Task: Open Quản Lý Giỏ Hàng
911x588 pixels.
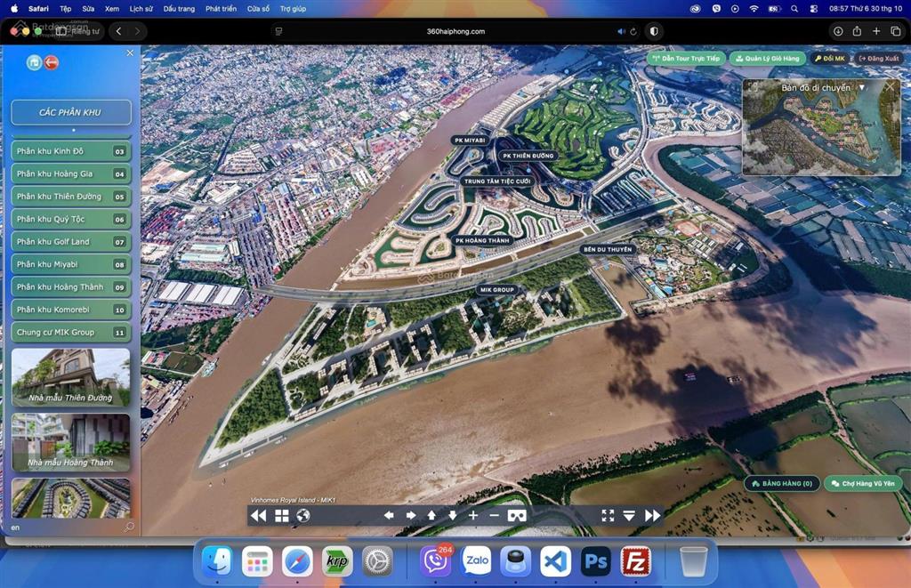Action: coord(768,59)
